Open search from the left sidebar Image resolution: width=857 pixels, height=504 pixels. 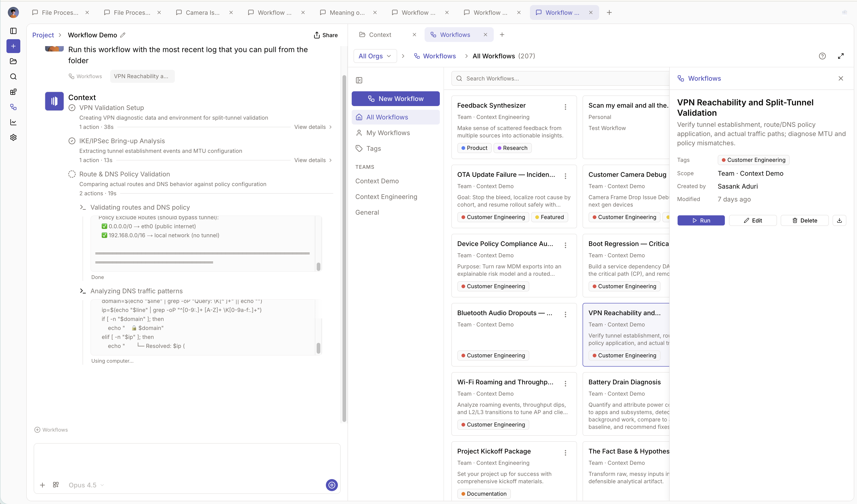(x=13, y=77)
